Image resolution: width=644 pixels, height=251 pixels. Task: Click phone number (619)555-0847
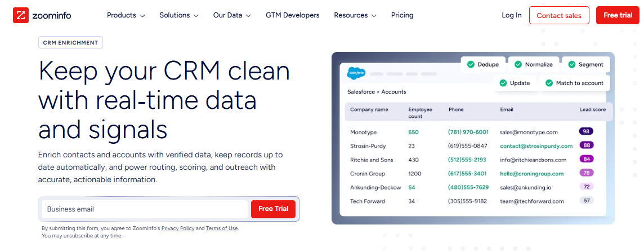(x=467, y=146)
